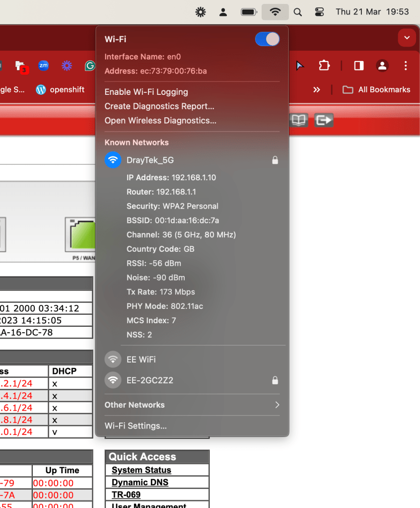The height and width of the screenshot is (508, 420).
Task: Open Dynamic DNS quick access link
Action: tap(140, 482)
